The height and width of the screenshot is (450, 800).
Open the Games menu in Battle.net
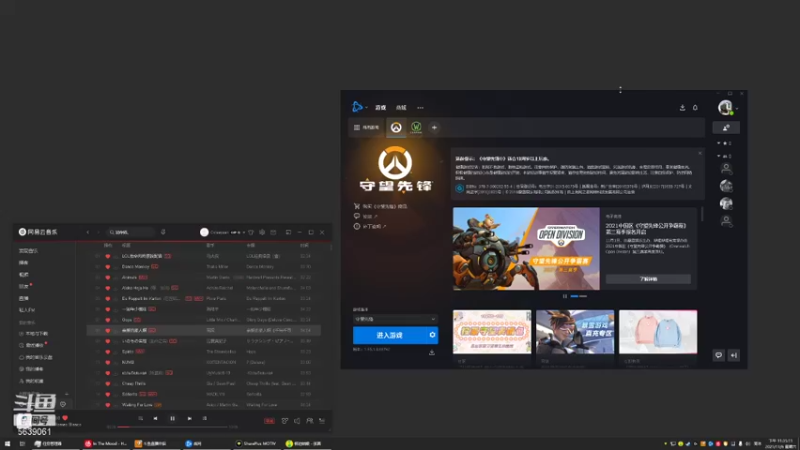[381, 108]
